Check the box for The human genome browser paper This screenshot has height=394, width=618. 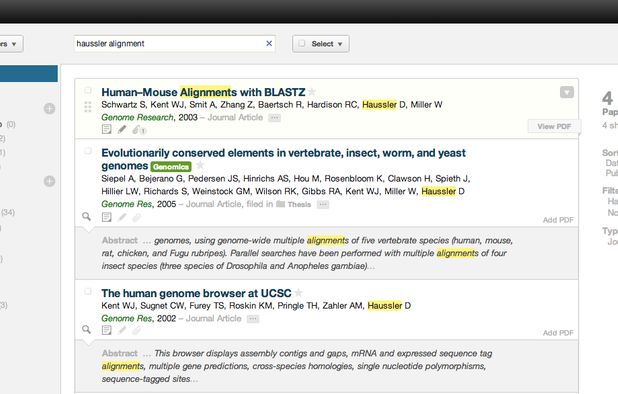pyautogui.click(x=88, y=292)
